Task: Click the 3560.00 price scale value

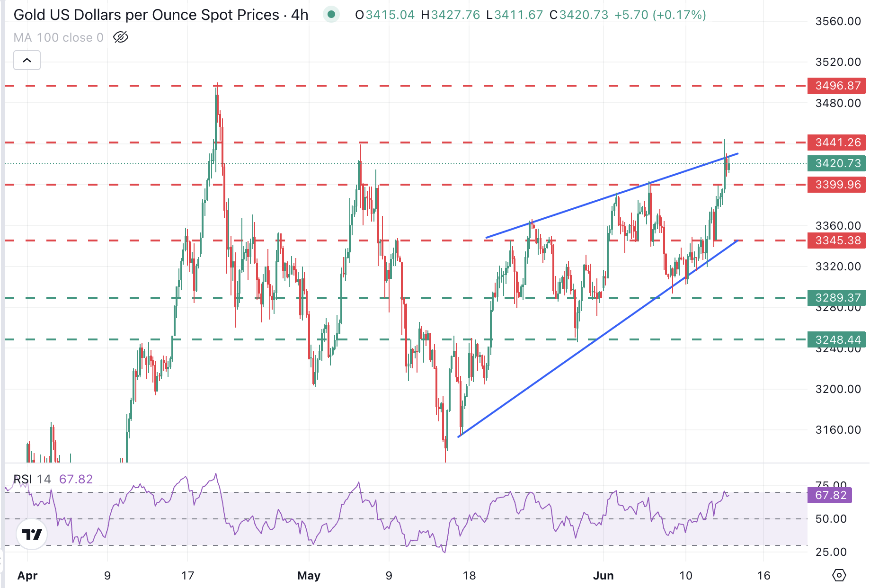Action: [838, 21]
